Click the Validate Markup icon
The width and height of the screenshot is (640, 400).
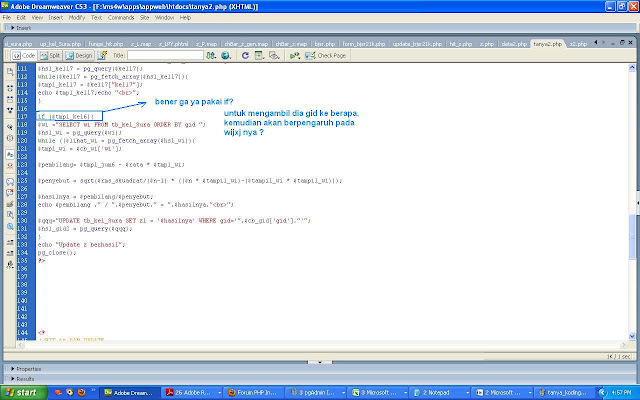pos(295,56)
